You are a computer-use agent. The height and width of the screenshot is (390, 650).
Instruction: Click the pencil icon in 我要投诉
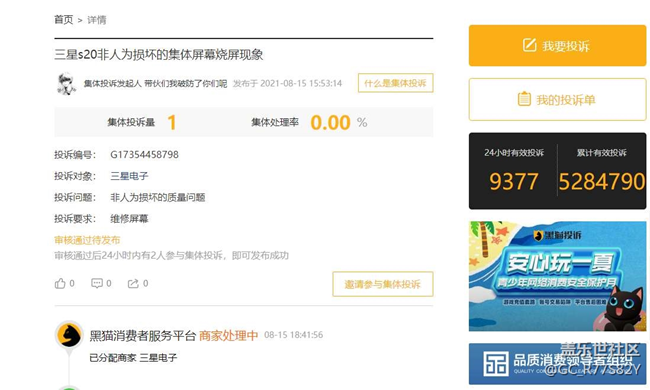point(529,45)
